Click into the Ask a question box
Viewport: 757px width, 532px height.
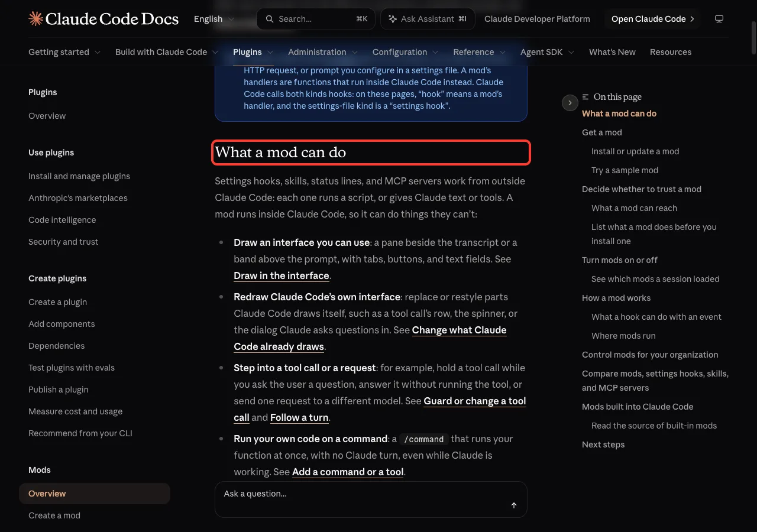(371, 499)
